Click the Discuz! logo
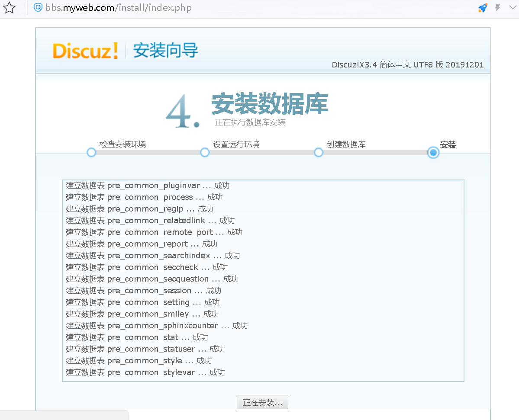The image size is (519, 420). 85,51
